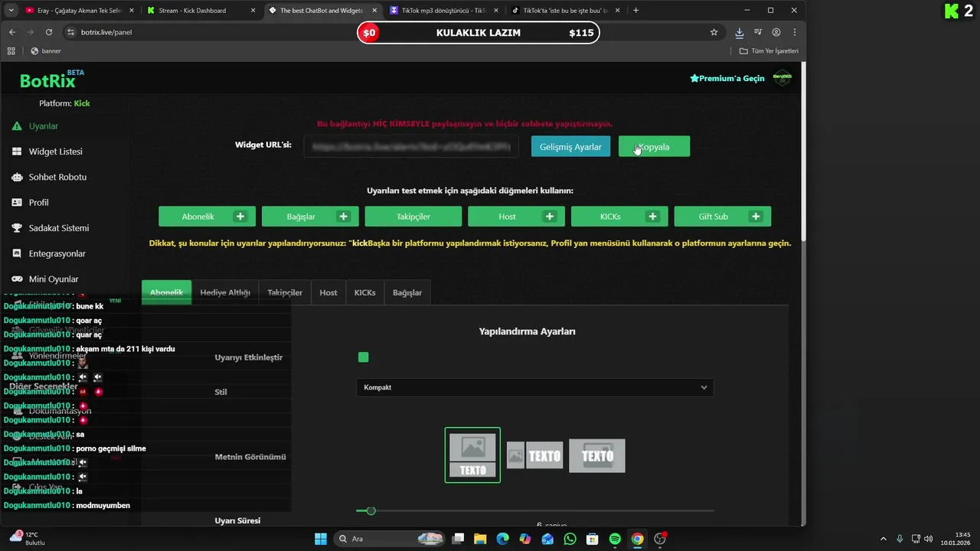Switch to the Hediye Altlığı tab
This screenshot has height=551, width=980.
click(225, 292)
